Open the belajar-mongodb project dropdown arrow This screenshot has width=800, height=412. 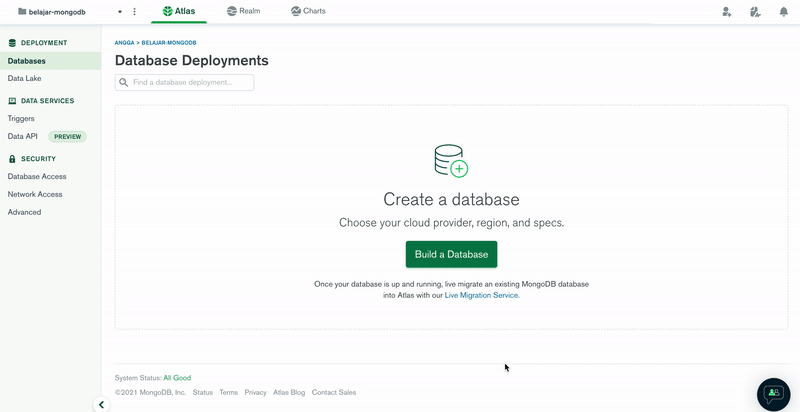tap(120, 12)
